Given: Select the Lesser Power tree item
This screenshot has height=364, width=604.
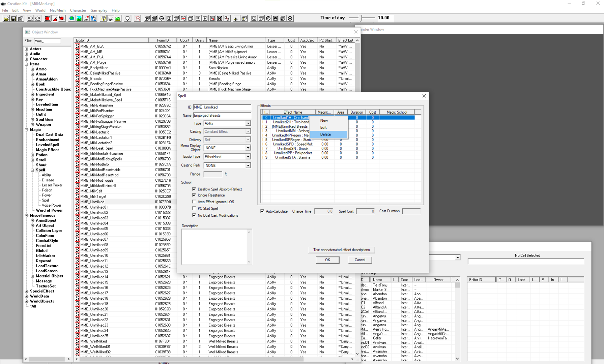Looking at the screenshot, I should [52, 185].
